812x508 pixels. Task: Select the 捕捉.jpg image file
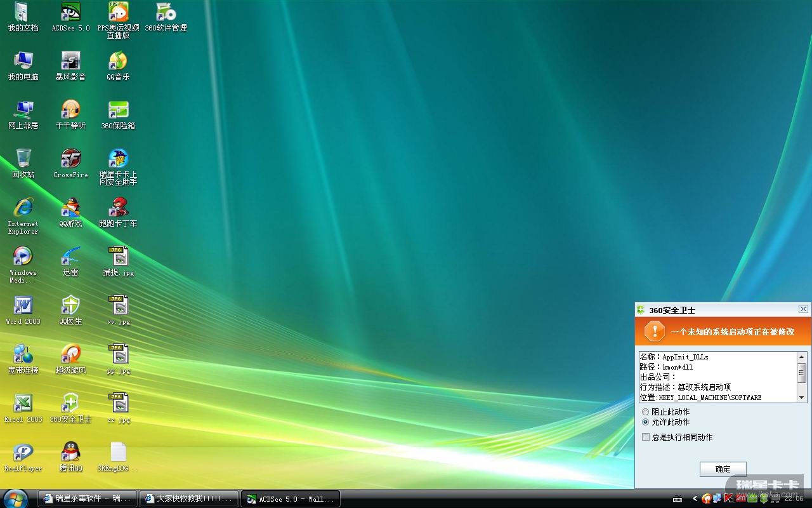coord(118,262)
